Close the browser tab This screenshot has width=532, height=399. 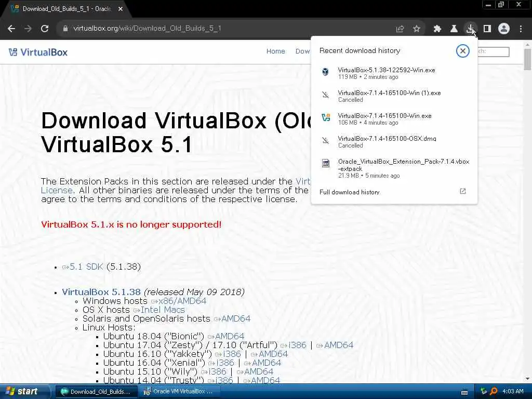121,9
